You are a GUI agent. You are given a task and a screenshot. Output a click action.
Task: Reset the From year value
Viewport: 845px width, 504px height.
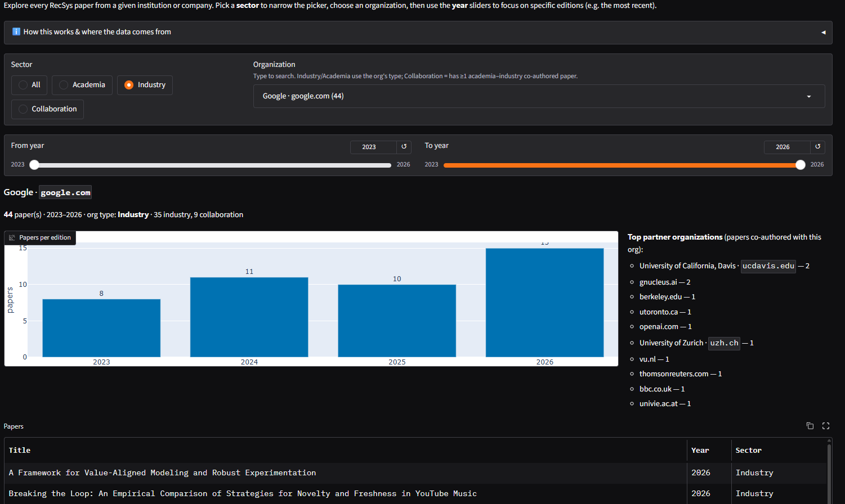404,147
